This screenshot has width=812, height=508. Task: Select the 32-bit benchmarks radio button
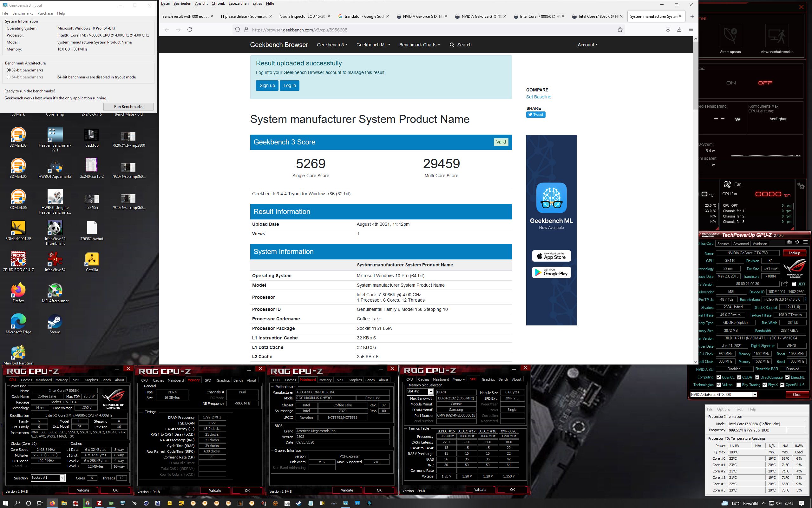(x=9, y=70)
